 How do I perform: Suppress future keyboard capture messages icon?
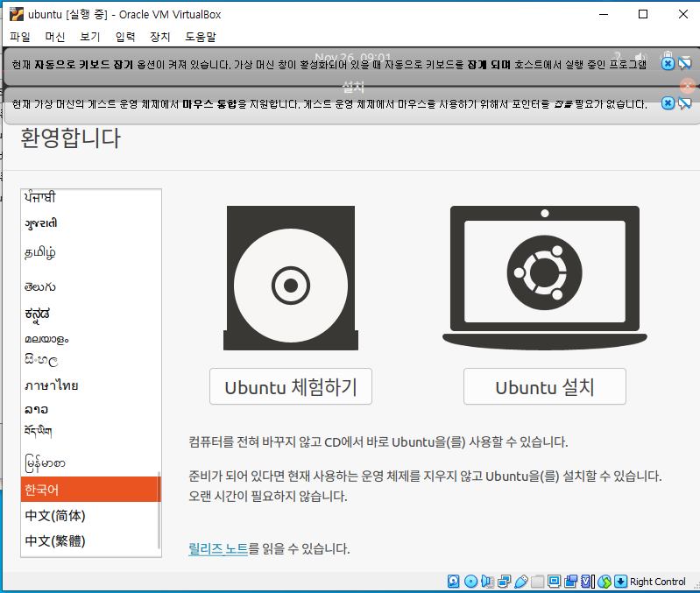[x=684, y=64]
